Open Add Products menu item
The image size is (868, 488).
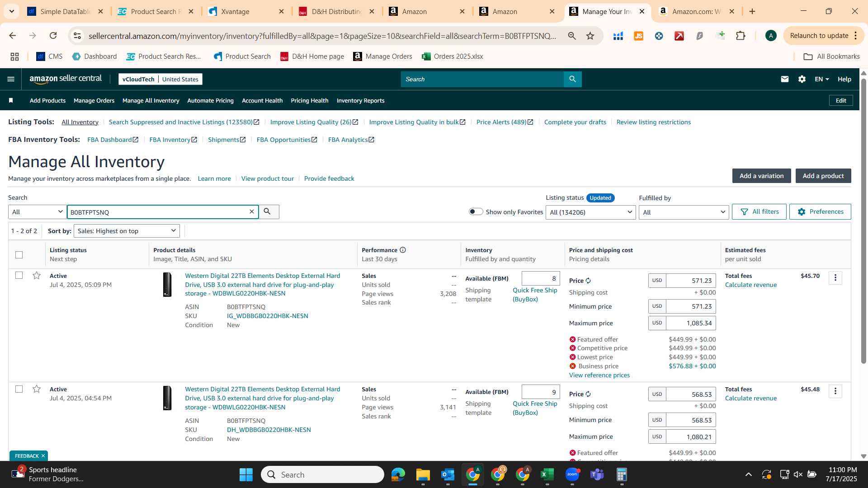tap(47, 100)
